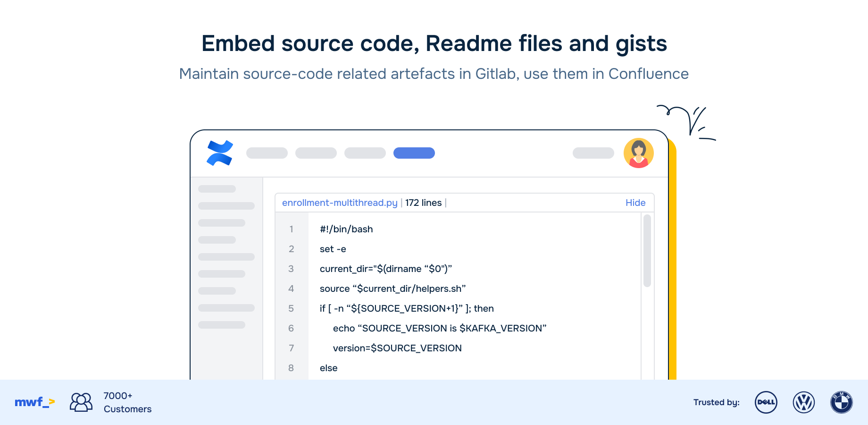Click the 'Embed source code, Readme files' heading
Viewport: 868px width, 425px height.
434,43
